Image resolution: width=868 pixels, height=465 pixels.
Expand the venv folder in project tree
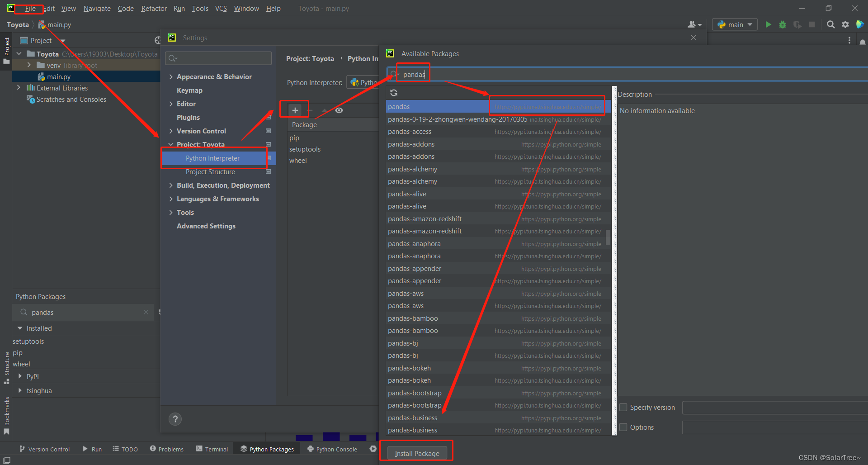tap(29, 65)
